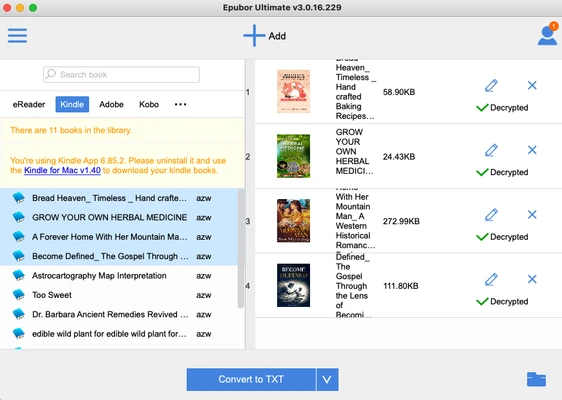The width and height of the screenshot is (562, 400).
Task: Click the Add plus icon
Action: 254,35
